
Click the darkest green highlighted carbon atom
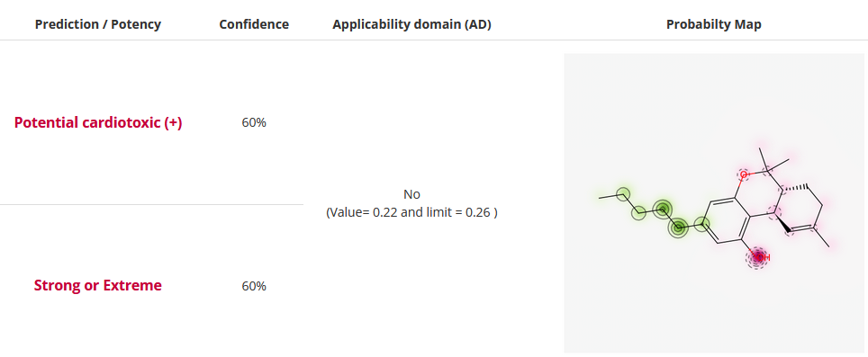pyautogui.click(x=678, y=228)
